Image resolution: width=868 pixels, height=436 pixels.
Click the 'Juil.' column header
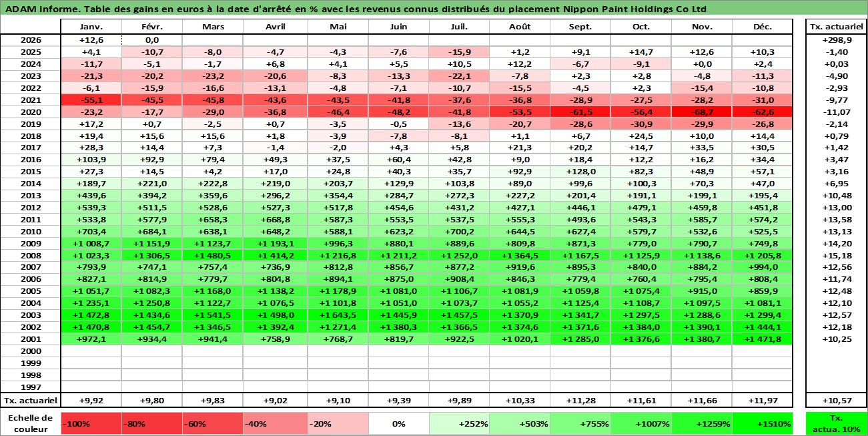459,27
